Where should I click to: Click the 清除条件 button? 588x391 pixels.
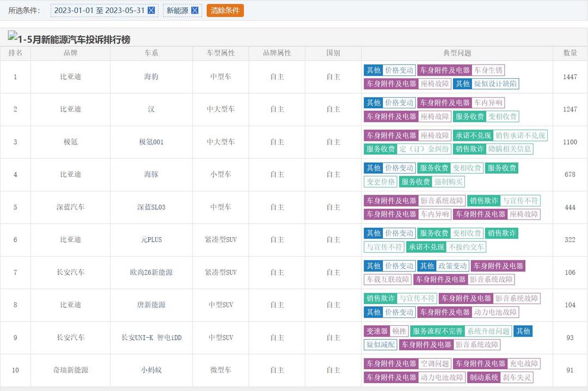click(x=225, y=10)
